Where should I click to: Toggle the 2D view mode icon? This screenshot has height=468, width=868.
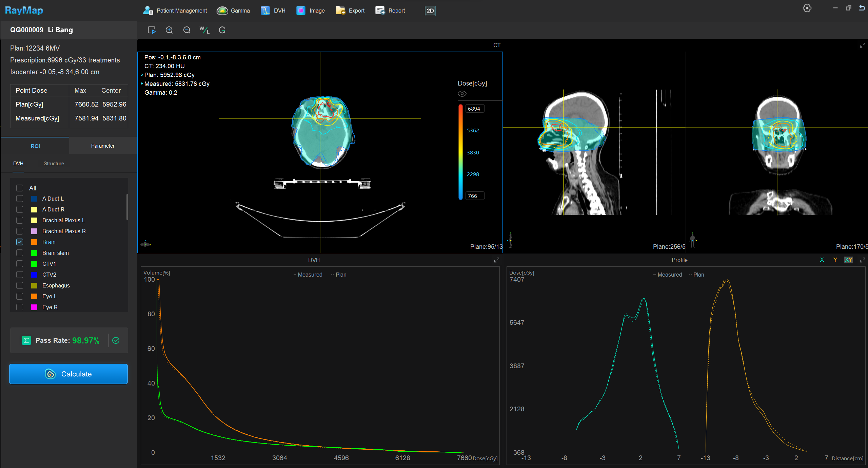(430, 11)
